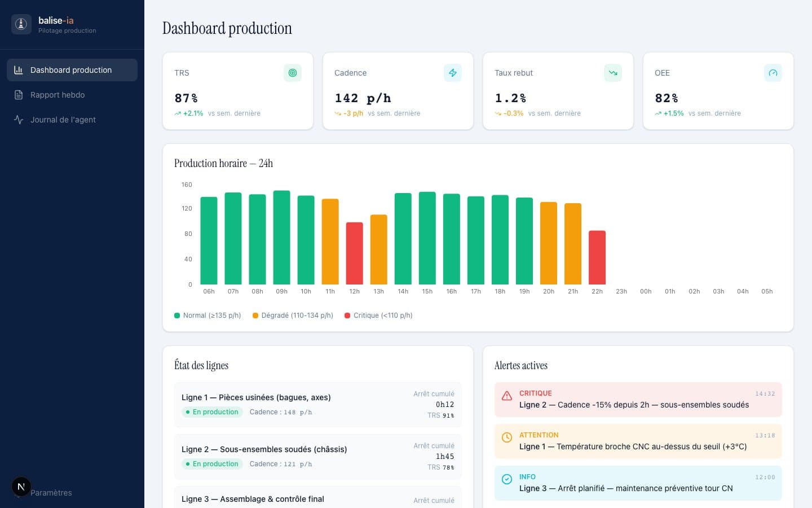Click the document icon next to Rapport hebdo
Screen dimensions: 812x508
19,95
